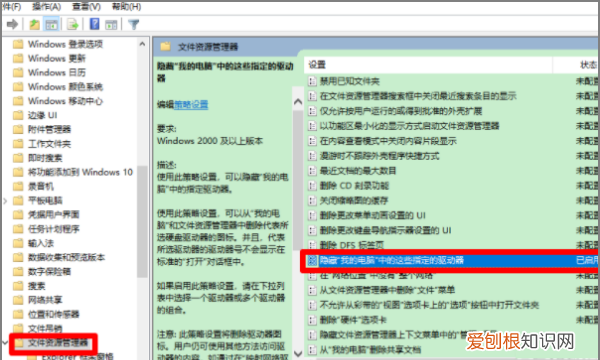Collapse the 文件资源管理器 tree node
This screenshot has width=600, height=360.
[5, 342]
